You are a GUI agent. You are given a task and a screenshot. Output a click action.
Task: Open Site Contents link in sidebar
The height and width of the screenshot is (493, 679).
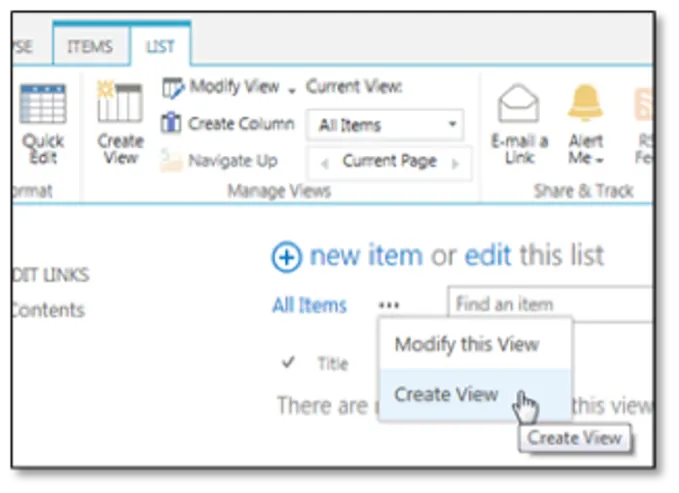pyautogui.click(x=48, y=310)
